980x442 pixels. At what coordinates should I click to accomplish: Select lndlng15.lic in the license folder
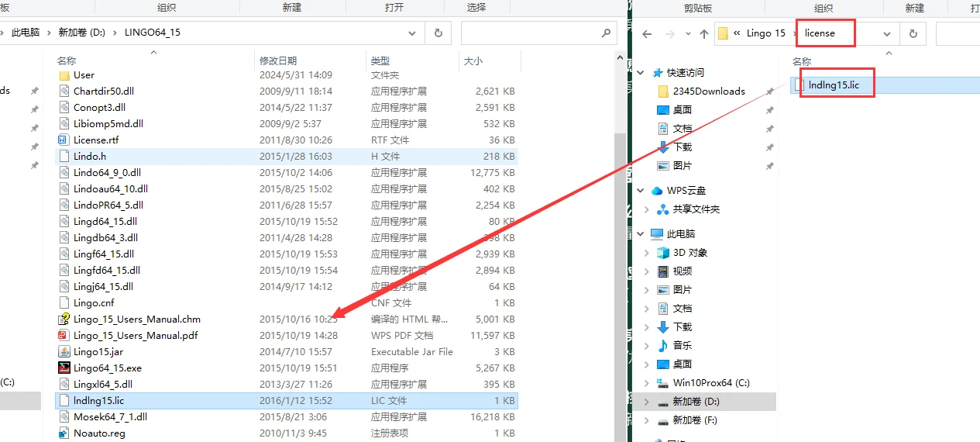pos(833,85)
